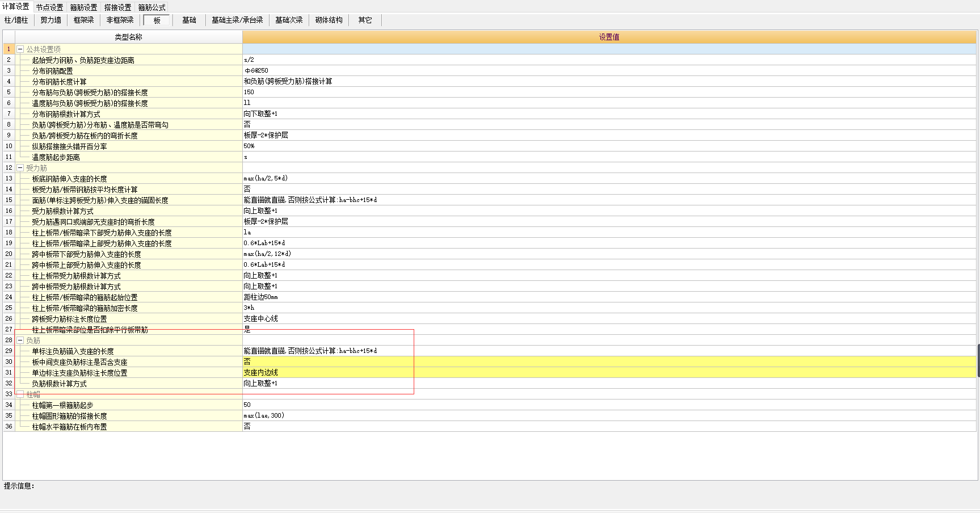Switch to the 计算设置 tab
The height and width of the screenshot is (513, 980).
coord(16,7)
